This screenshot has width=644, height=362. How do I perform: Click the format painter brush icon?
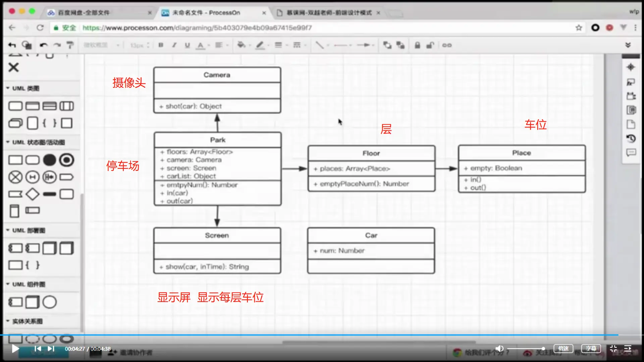point(70,45)
